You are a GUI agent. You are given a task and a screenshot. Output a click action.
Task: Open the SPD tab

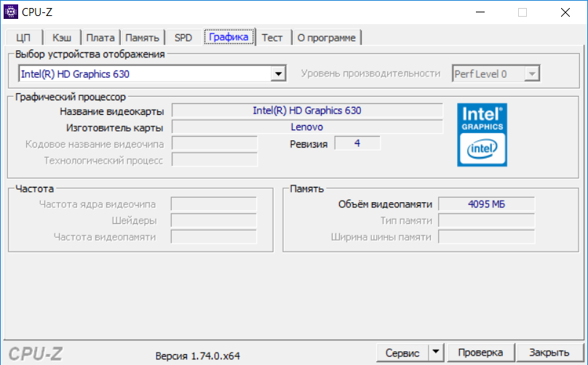(x=183, y=38)
